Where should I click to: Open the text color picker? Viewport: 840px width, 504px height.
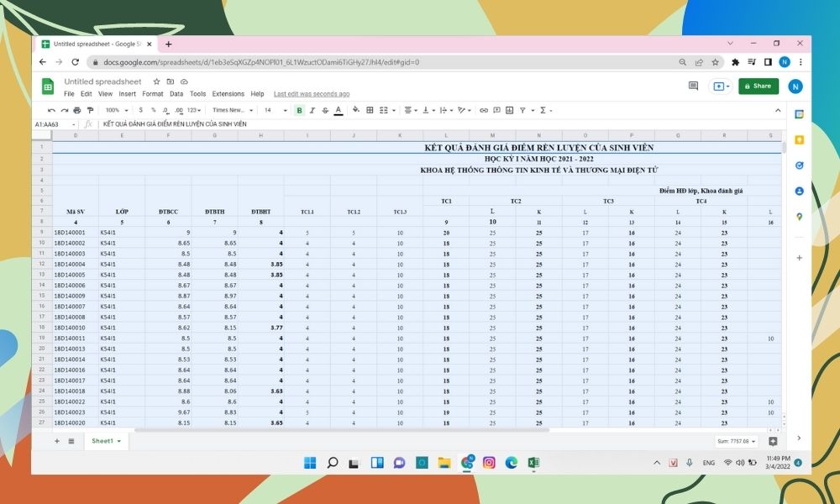pos(339,110)
